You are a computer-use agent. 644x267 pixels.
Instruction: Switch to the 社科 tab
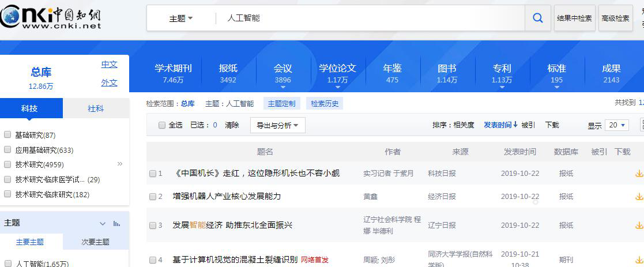[96, 108]
